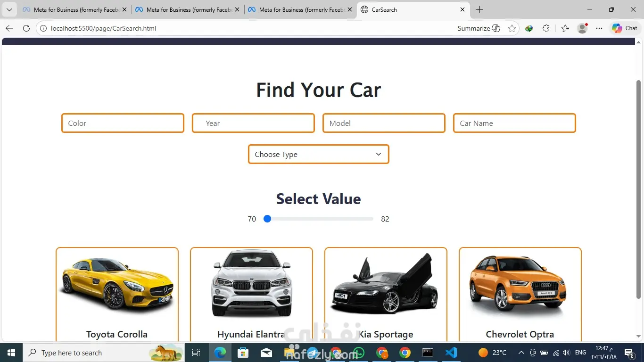The height and width of the screenshot is (362, 644).
Task: Open the Extensions puzzle icon
Action: (x=546, y=28)
